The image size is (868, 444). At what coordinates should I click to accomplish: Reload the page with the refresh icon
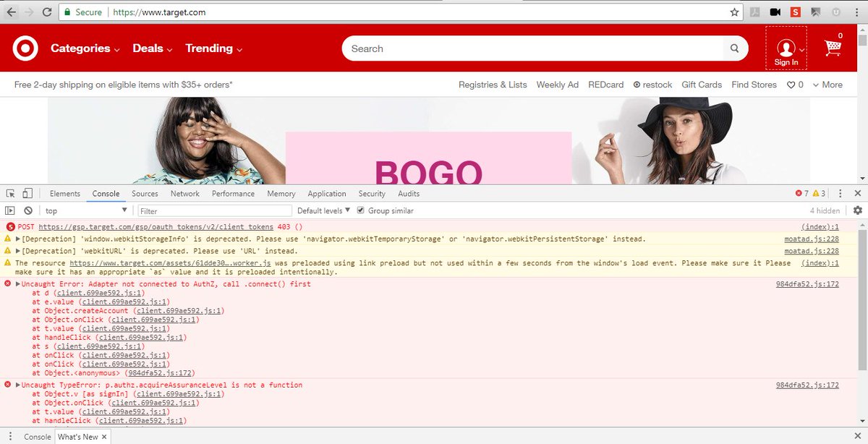click(x=46, y=12)
